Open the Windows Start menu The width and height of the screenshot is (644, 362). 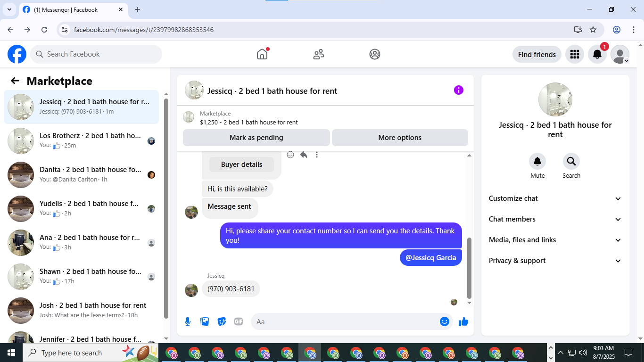(x=11, y=353)
